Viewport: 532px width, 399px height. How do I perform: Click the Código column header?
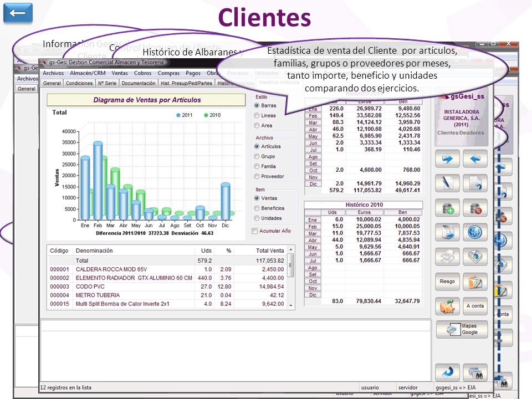click(x=59, y=250)
